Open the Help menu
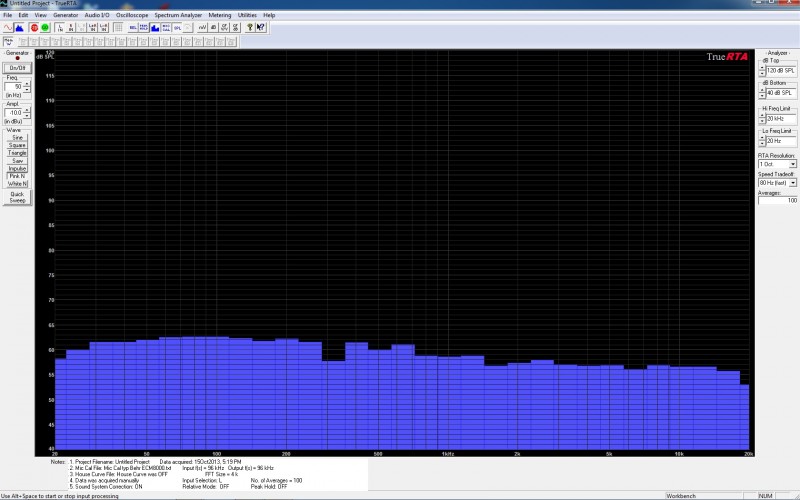 269,15
